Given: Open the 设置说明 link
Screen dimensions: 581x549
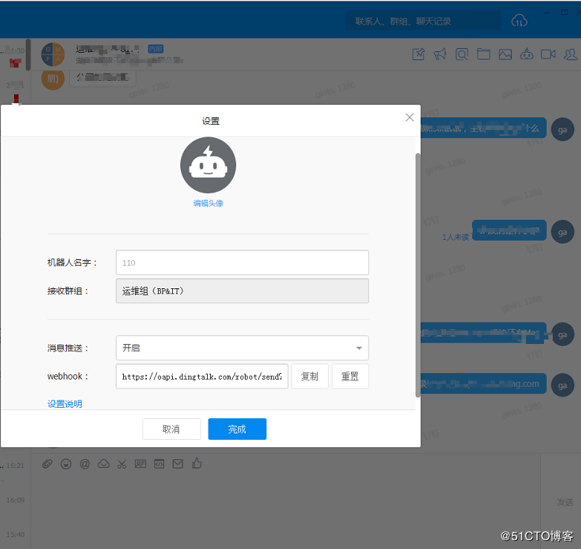Looking at the screenshot, I should pos(65,404).
